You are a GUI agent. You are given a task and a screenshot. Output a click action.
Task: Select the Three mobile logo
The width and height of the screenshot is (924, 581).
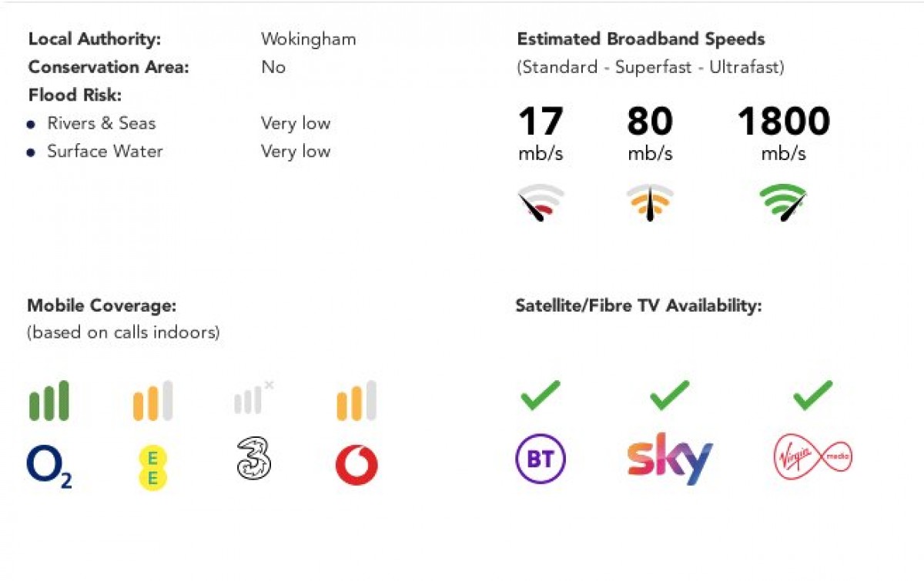click(254, 458)
